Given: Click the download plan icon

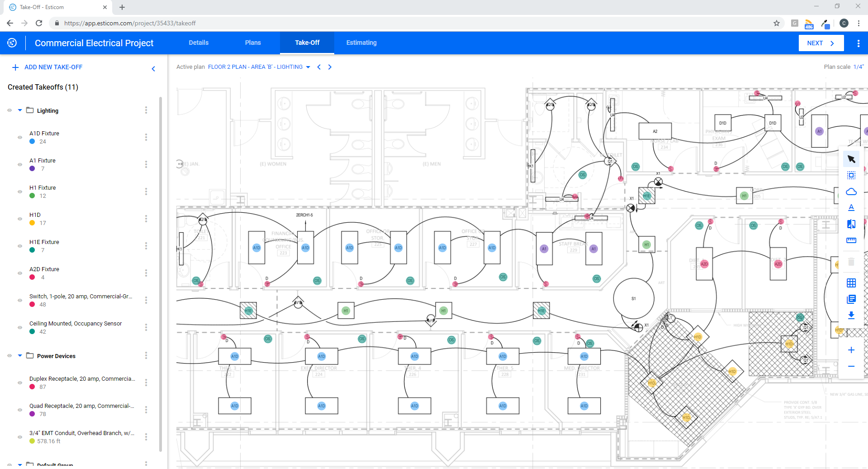Looking at the screenshot, I should pos(852,316).
